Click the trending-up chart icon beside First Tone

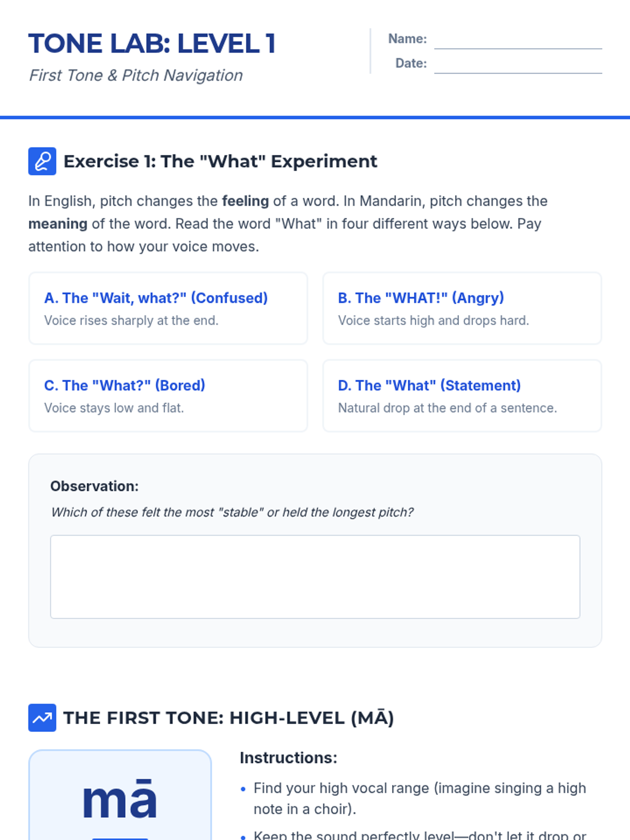tap(42, 718)
